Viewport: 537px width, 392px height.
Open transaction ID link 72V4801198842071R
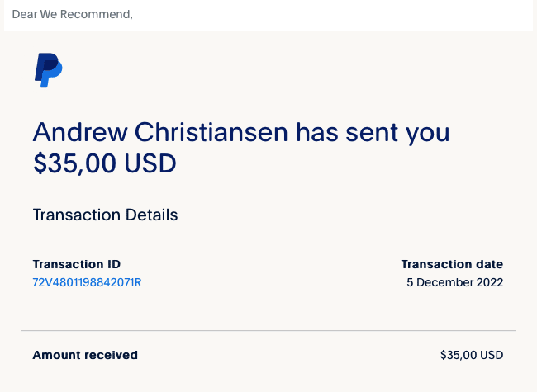[87, 282]
